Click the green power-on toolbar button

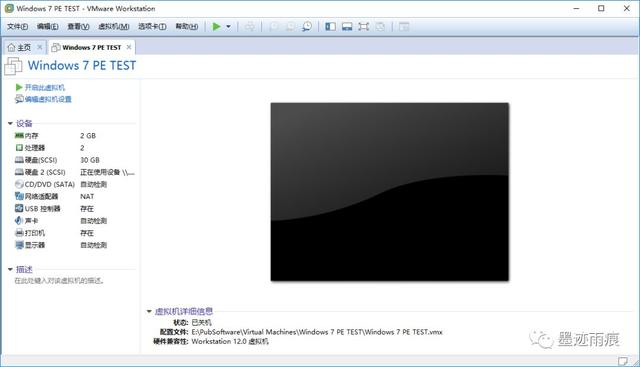(216, 27)
